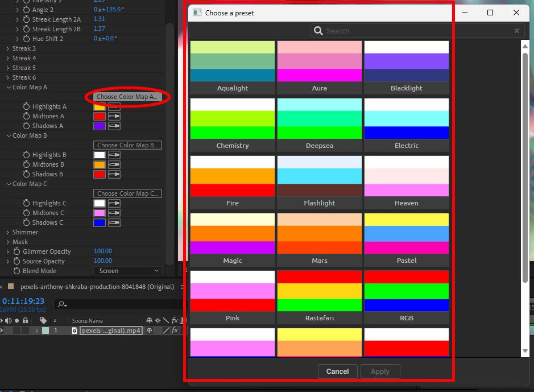
Task: Select the pexels-anthony-shkraba composition tab
Action: tap(97, 287)
